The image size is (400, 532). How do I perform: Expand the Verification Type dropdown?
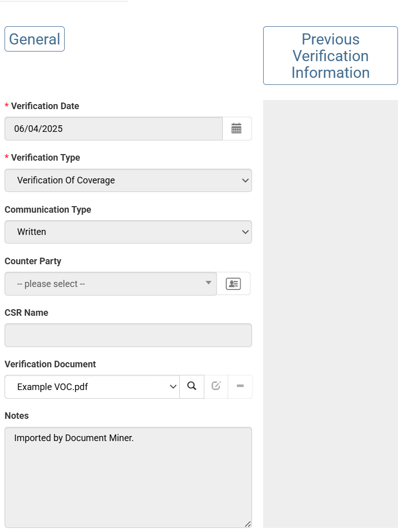[128, 180]
